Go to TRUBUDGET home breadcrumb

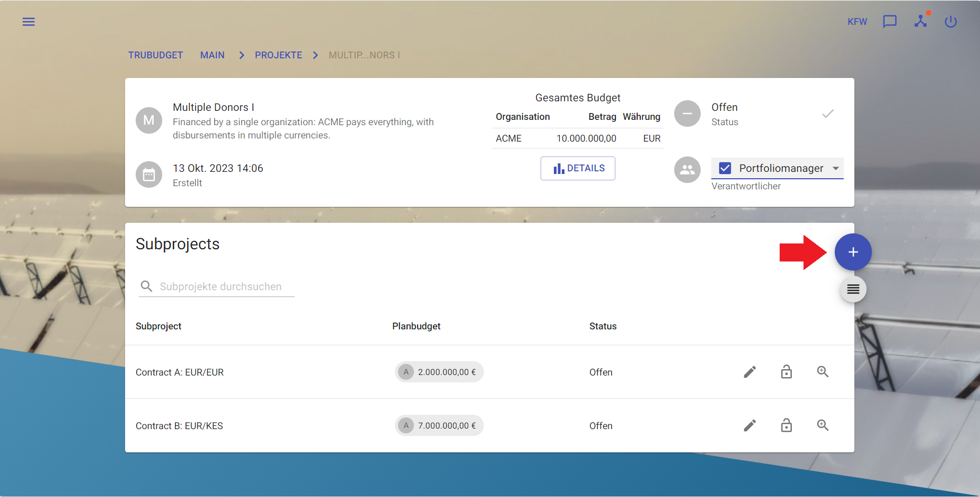[155, 55]
